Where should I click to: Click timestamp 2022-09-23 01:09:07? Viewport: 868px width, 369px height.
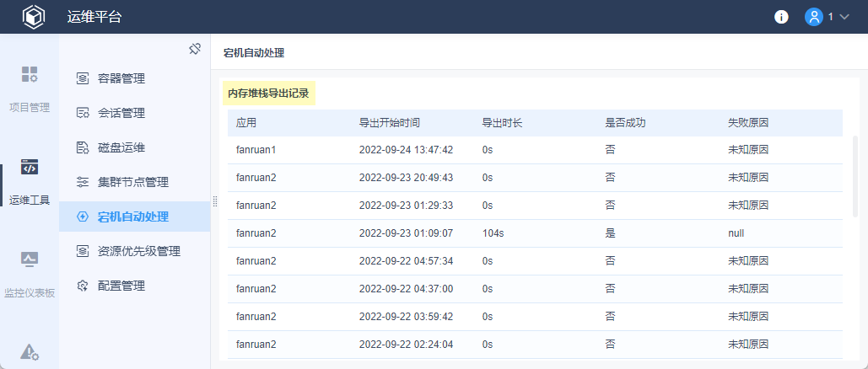pos(407,233)
